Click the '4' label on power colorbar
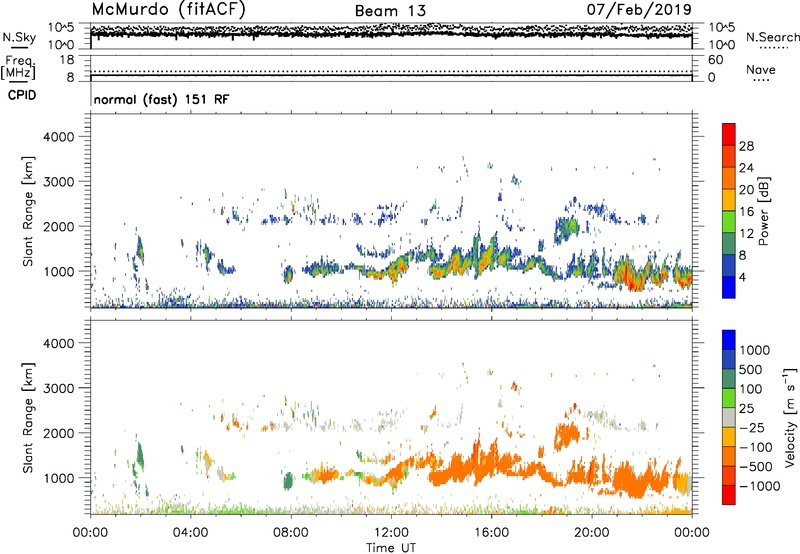The image size is (800, 554). click(743, 277)
